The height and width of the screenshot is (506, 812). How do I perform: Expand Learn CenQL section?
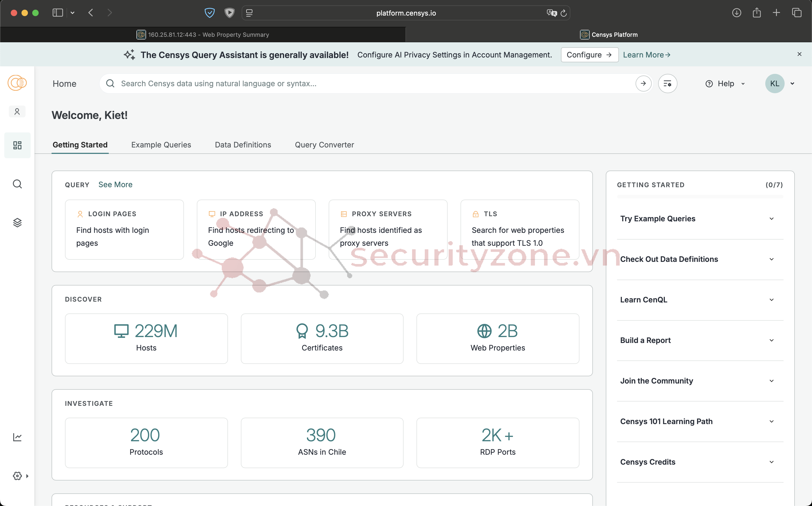[700, 299]
